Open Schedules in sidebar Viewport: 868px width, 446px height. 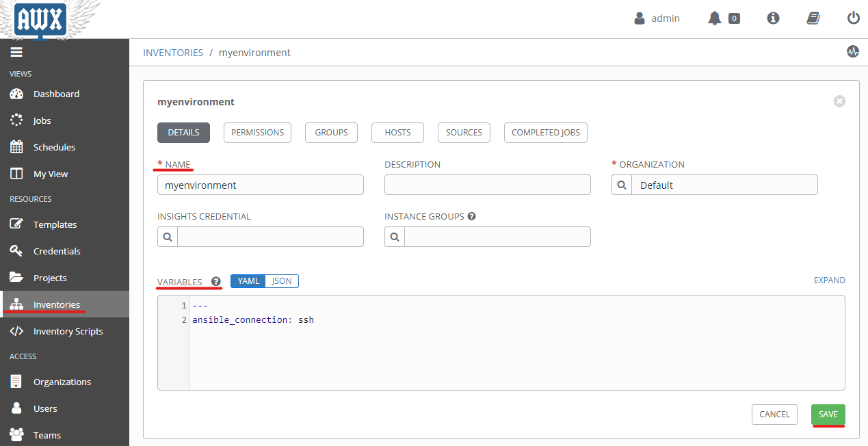[x=64, y=147]
